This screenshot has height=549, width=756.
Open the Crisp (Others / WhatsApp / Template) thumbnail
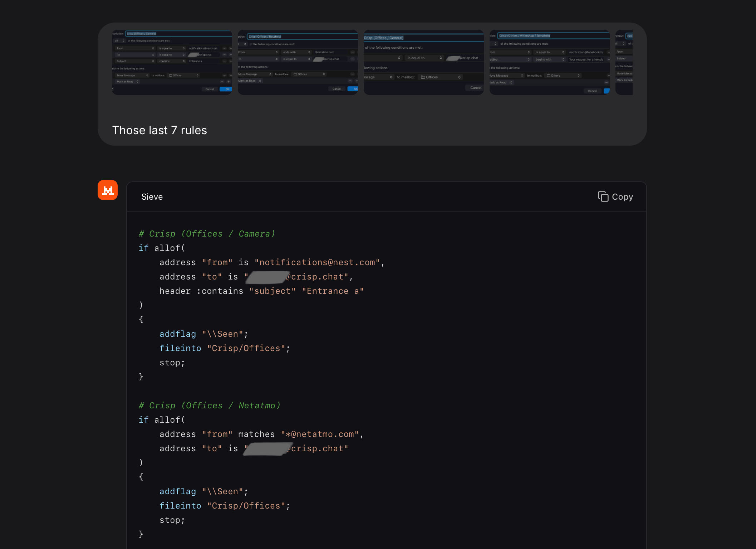[x=550, y=62]
